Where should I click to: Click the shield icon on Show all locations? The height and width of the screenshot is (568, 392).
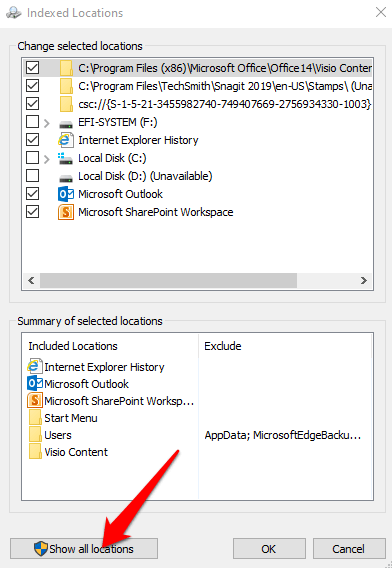point(41,549)
